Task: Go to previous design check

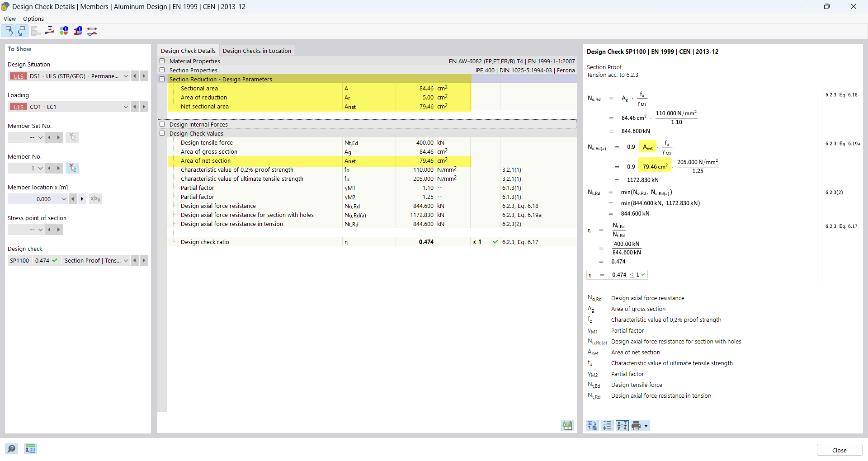Action: [x=135, y=260]
